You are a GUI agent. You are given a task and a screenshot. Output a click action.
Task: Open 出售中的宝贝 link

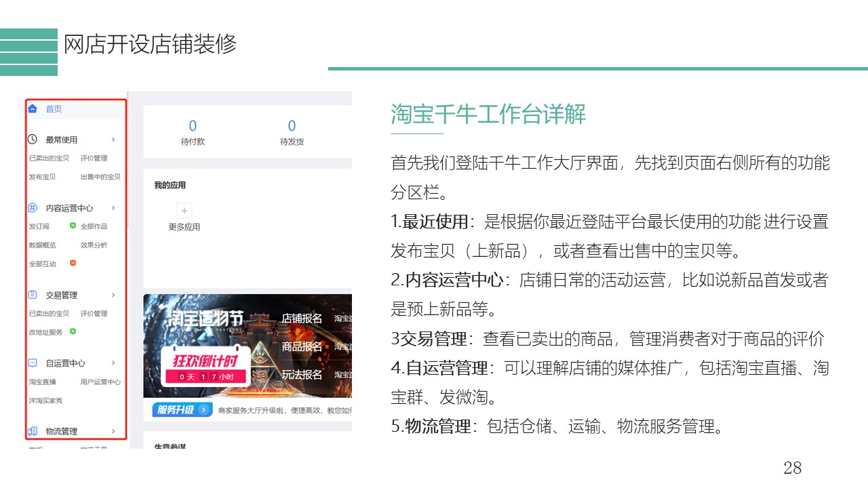tap(100, 177)
